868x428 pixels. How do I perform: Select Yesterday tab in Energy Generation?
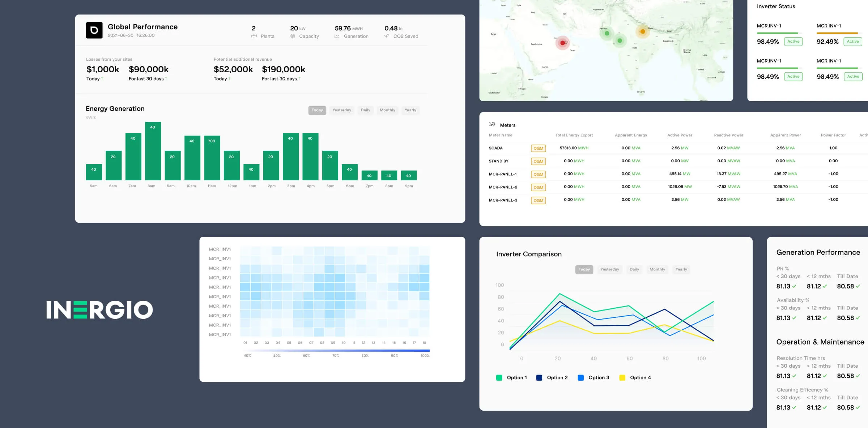pos(341,110)
